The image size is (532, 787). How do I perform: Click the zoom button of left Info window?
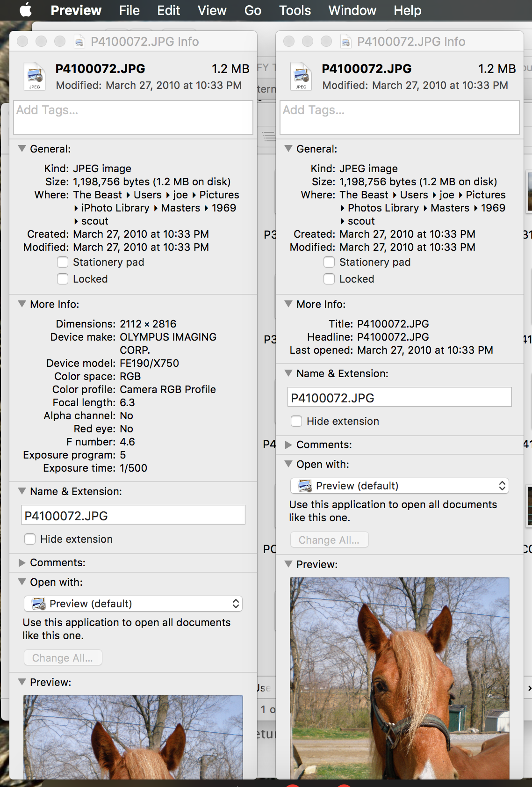(x=60, y=42)
